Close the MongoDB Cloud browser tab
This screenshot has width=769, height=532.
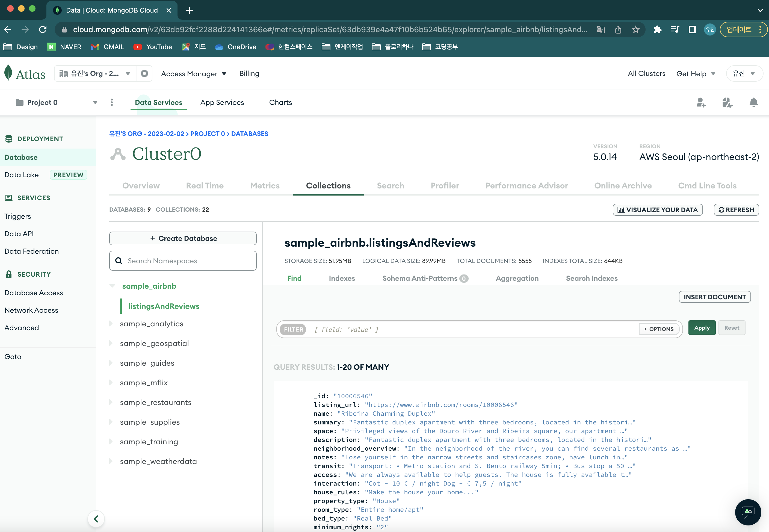click(x=169, y=10)
